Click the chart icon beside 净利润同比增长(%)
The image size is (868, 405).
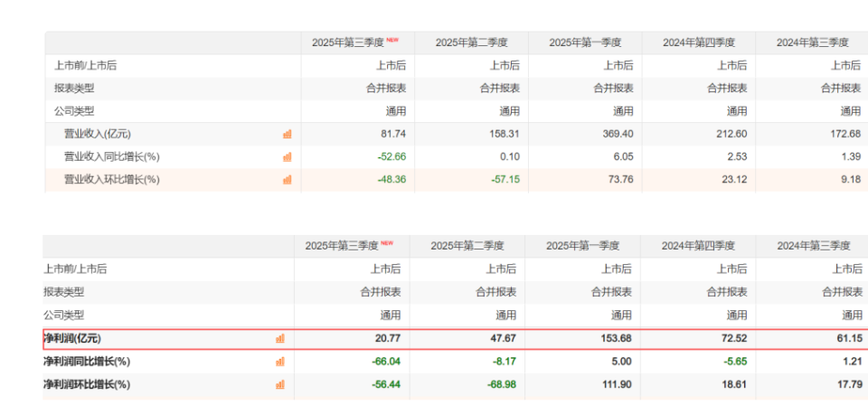pos(280,362)
